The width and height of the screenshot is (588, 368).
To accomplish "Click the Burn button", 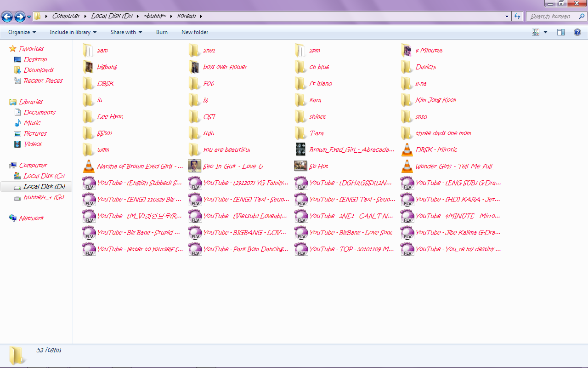I will click(x=162, y=32).
